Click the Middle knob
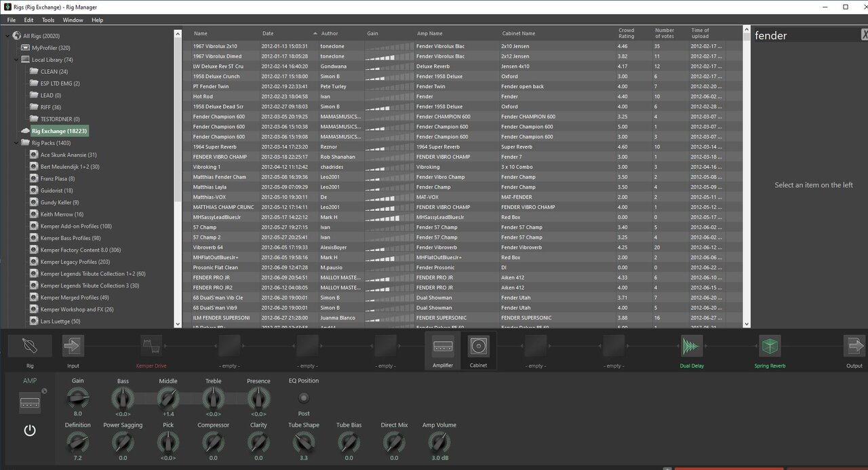 click(168, 398)
